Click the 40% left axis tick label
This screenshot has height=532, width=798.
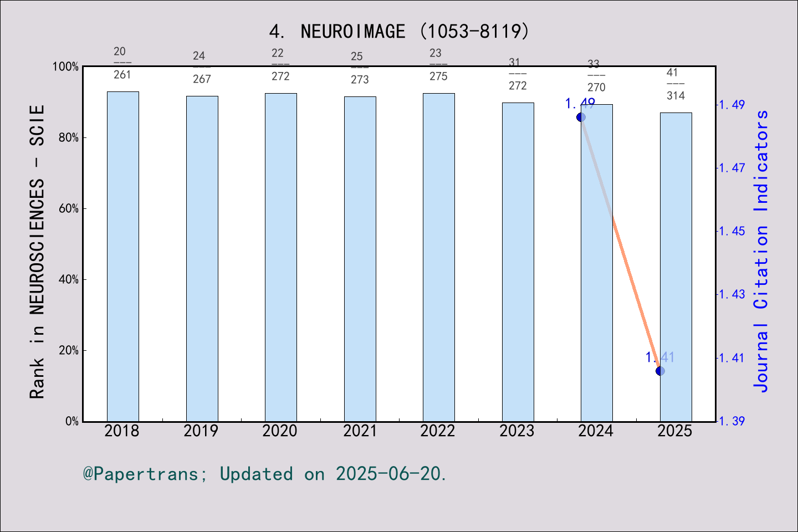[69, 279]
